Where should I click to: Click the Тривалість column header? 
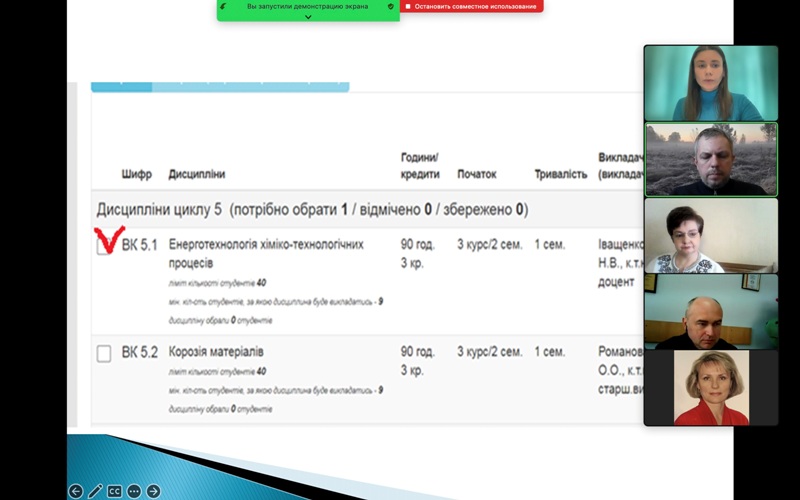point(561,174)
